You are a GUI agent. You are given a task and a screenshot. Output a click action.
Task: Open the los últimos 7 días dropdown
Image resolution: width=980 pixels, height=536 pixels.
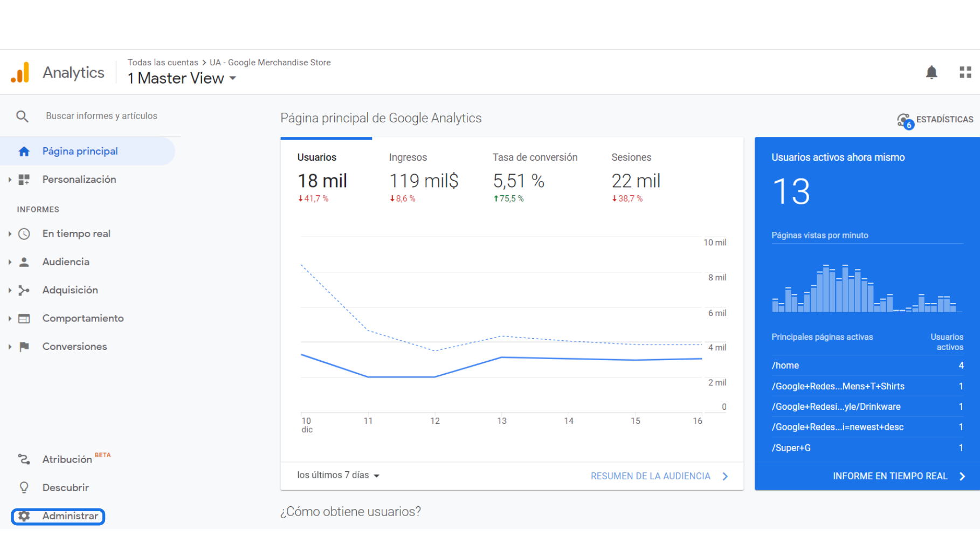(x=339, y=476)
